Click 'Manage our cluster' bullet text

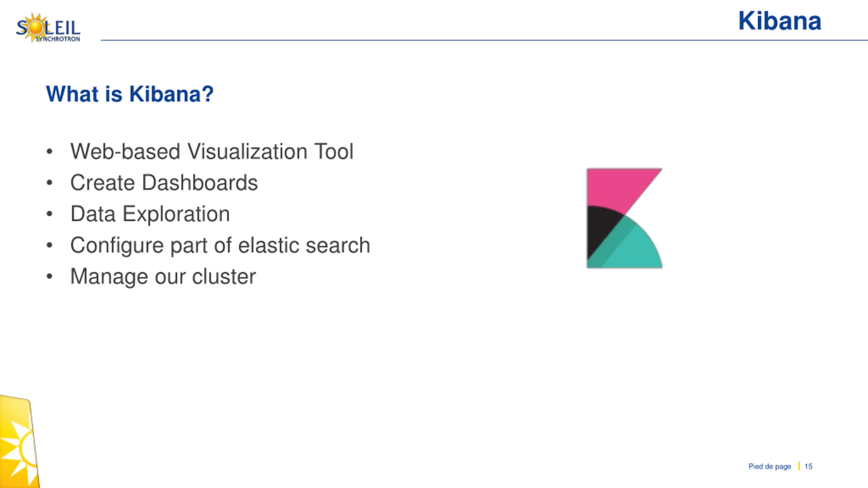click(x=163, y=277)
